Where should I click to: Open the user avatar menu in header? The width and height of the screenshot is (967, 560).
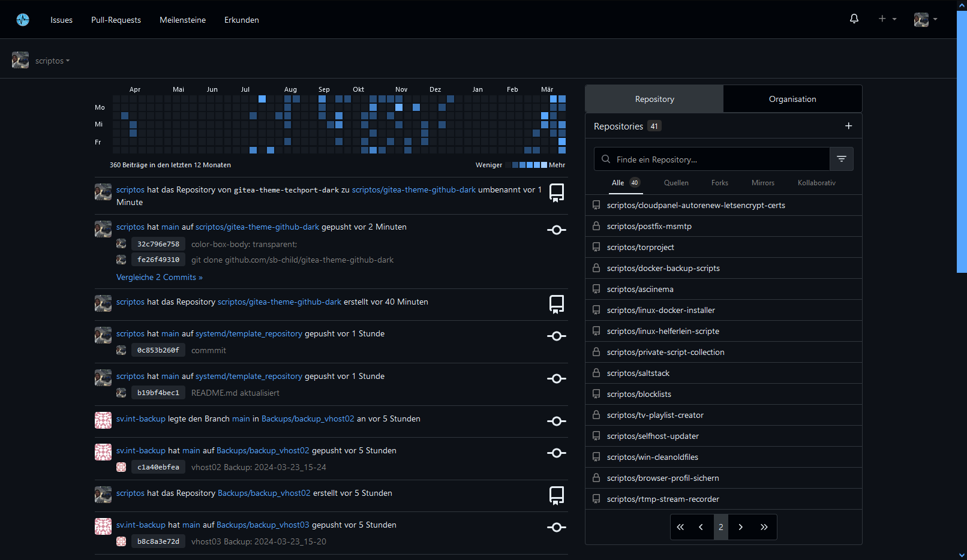[926, 19]
